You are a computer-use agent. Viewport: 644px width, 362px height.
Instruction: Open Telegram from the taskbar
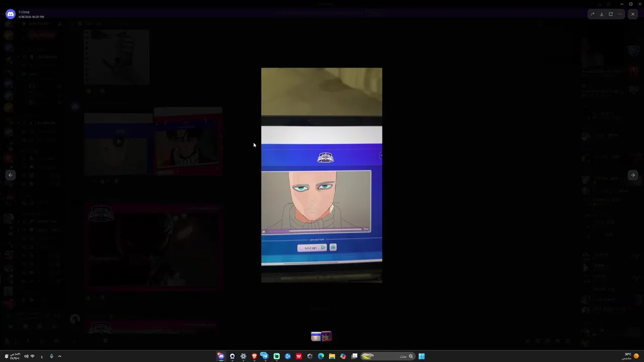pos(264,356)
